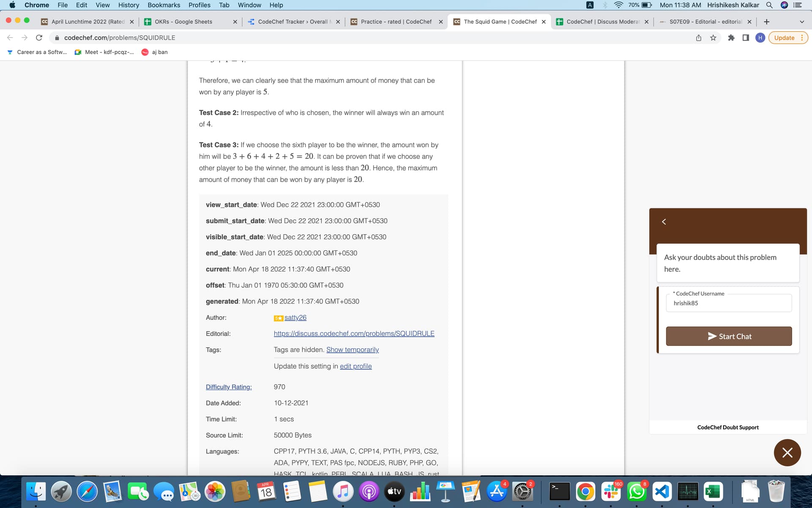
Task: Close the doubt support chat widget
Action: 787,453
